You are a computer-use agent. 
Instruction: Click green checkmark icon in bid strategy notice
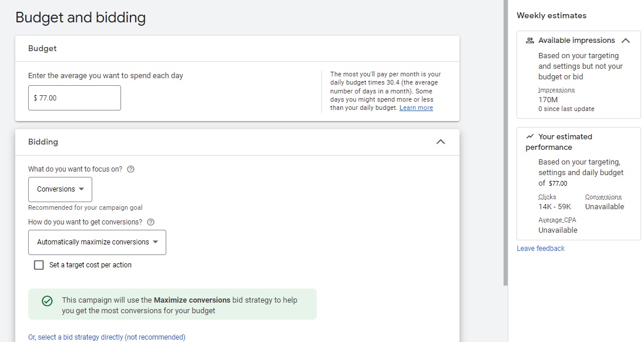(47, 301)
